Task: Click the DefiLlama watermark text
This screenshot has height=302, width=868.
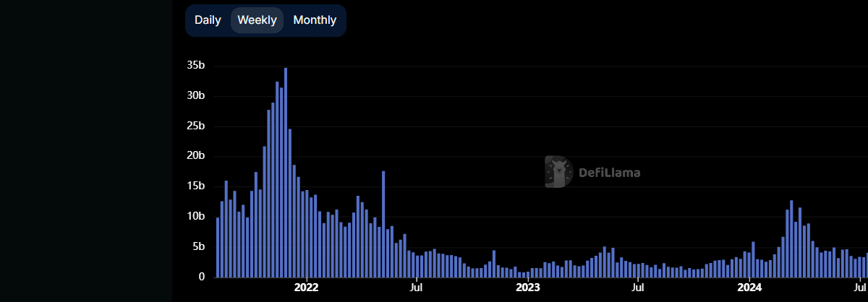Action: 609,173
